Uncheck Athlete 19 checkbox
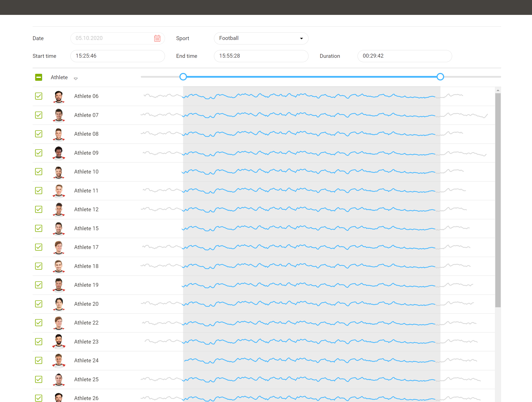 pyautogui.click(x=39, y=285)
